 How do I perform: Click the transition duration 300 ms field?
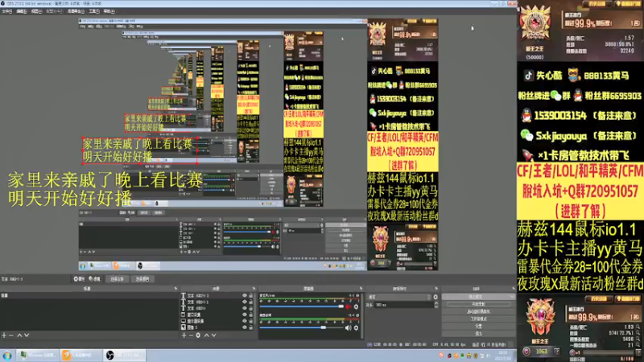coord(404,305)
